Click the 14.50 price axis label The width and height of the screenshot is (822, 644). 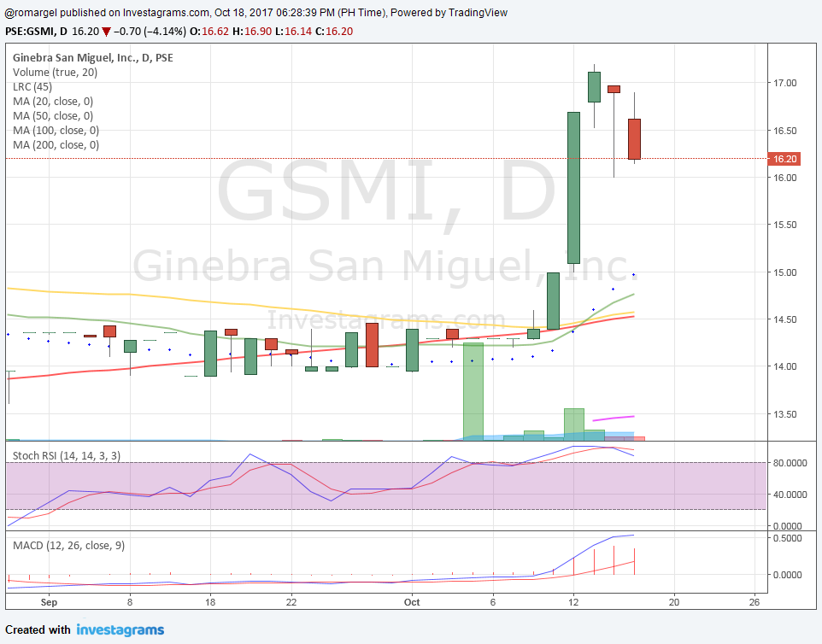click(784, 319)
